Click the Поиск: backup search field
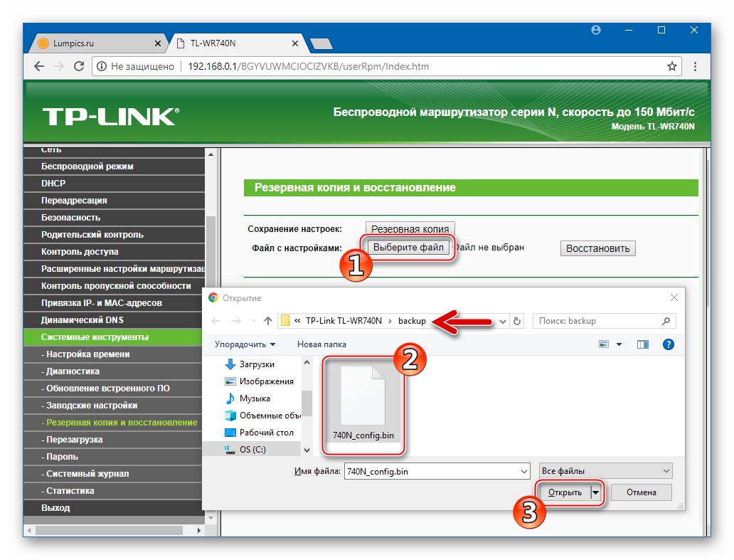Viewport: 734px width, 560px height. click(604, 321)
